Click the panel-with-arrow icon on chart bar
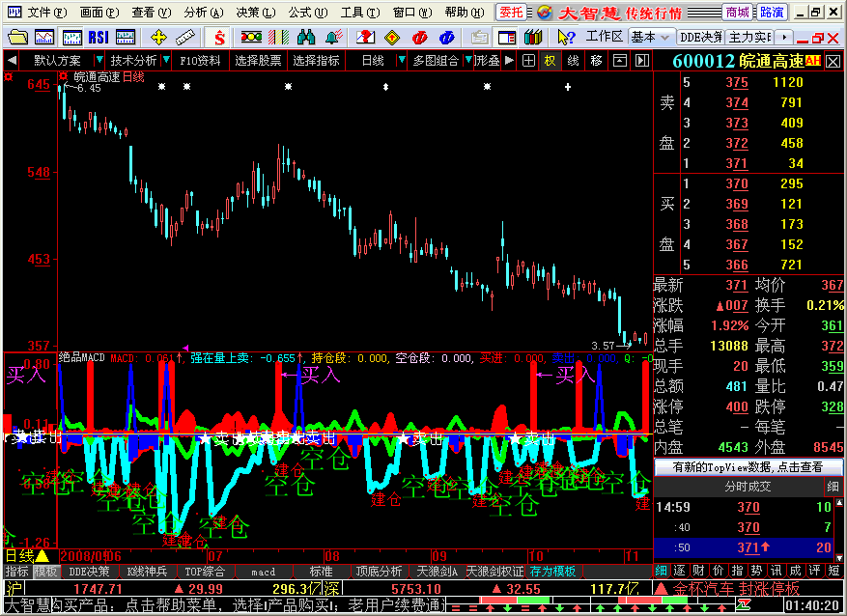Image resolution: width=847 pixels, height=616 pixels. point(620,61)
